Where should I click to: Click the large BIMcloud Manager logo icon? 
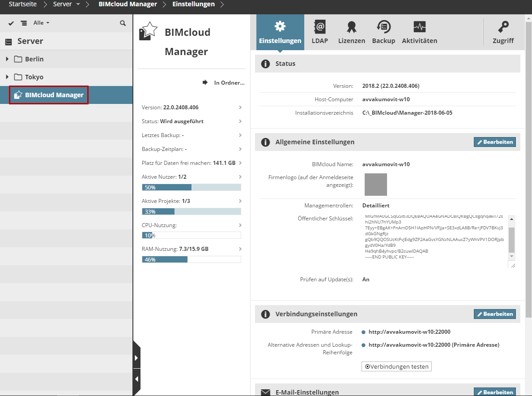[148, 31]
